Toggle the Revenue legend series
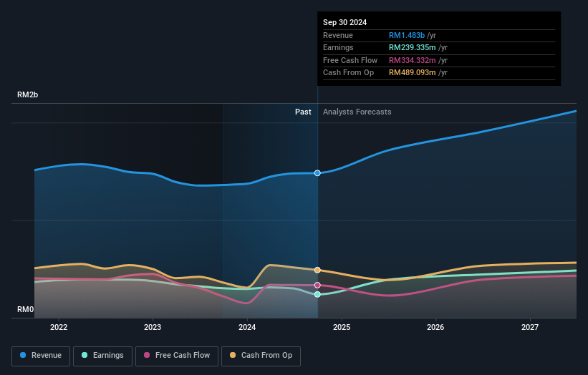Viewport: 588px width, 375px height. 41,356
